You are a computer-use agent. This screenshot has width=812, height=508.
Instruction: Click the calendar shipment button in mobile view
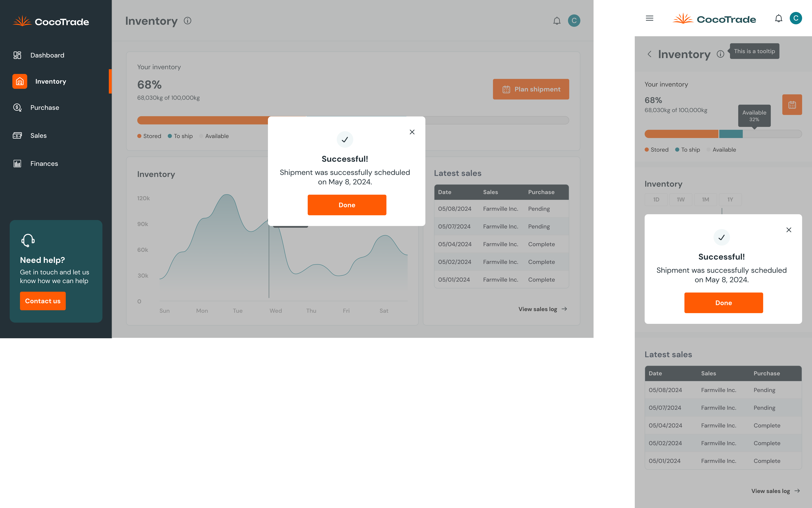tap(792, 105)
